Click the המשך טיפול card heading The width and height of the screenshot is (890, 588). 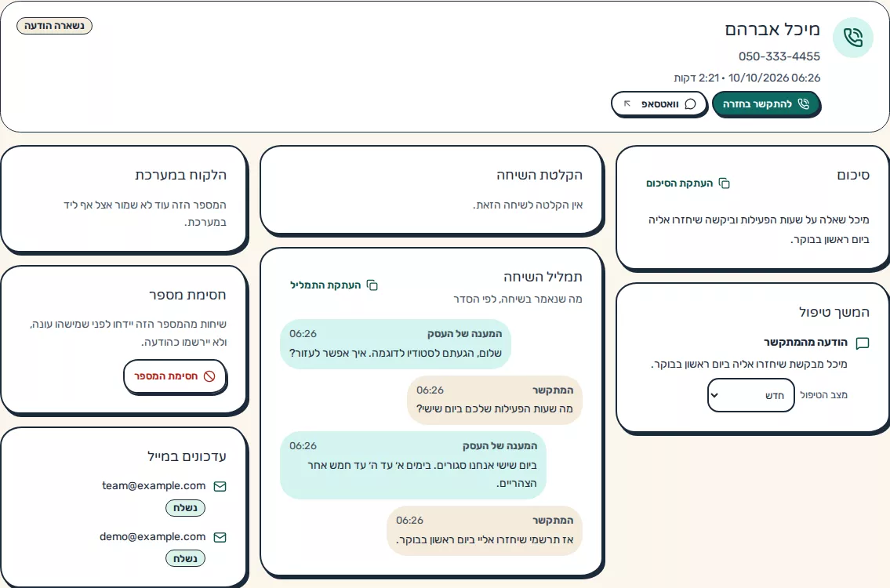[x=834, y=312]
